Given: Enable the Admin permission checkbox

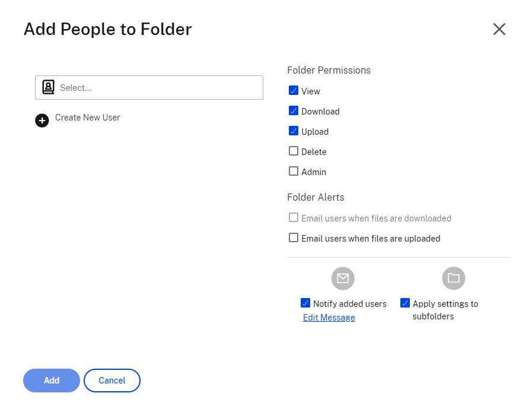Looking at the screenshot, I should [x=294, y=171].
